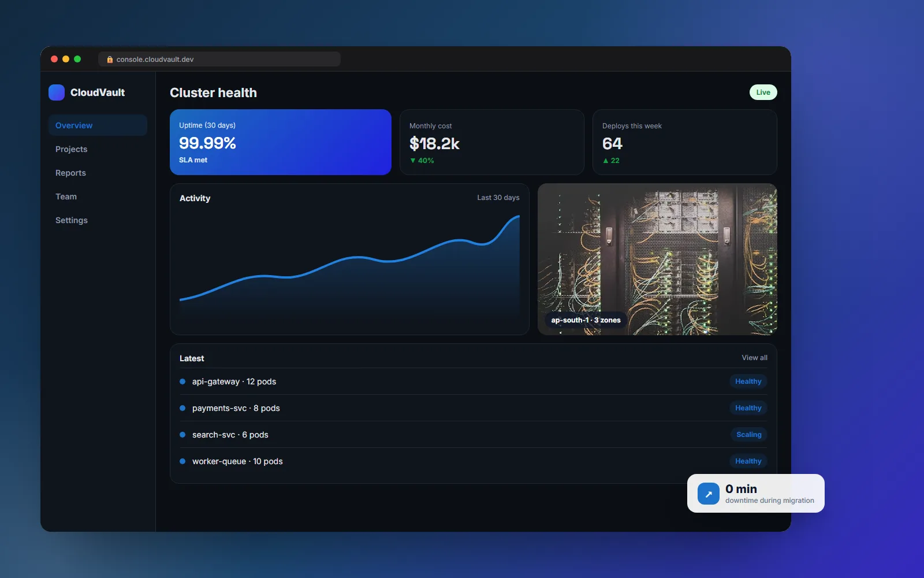Click the Last 30 days label
The image size is (924, 578).
click(x=498, y=198)
